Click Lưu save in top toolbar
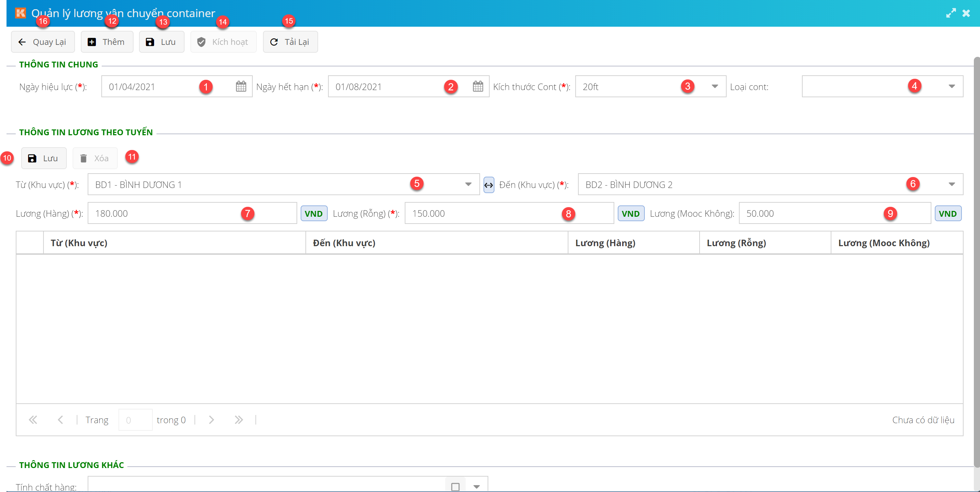This screenshot has height=492, width=980. [161, 42]
